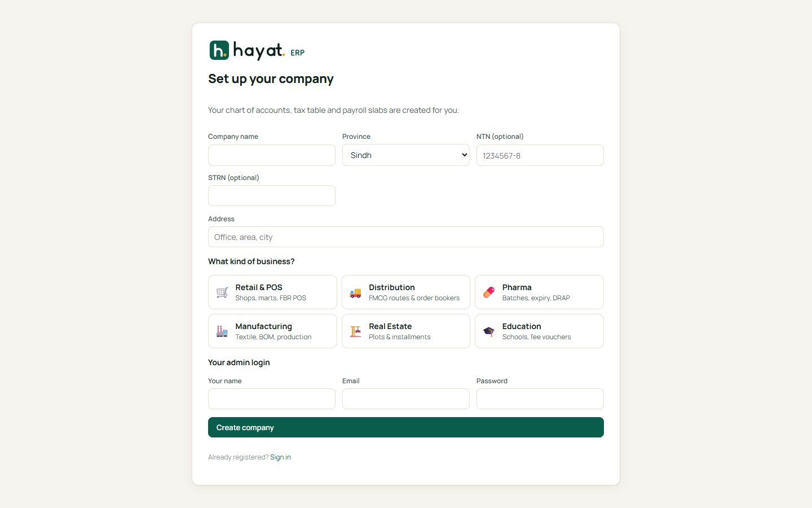Click into the NTN (optional) field
Screen dimensions: 812x508
540,155
